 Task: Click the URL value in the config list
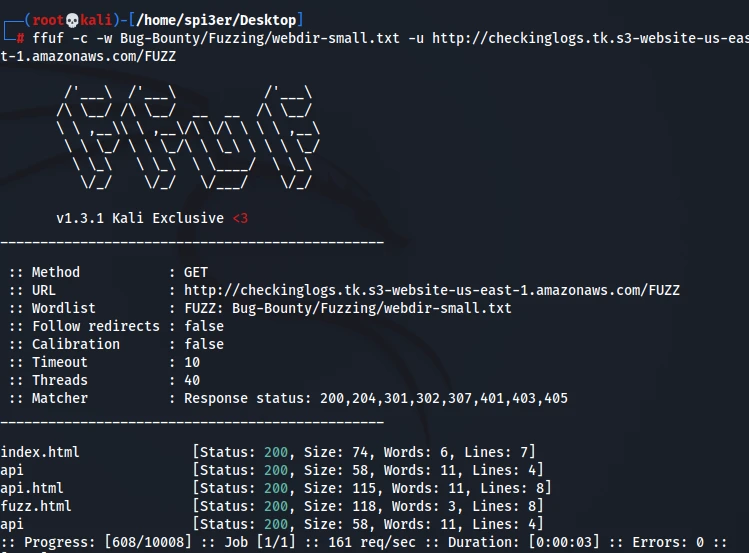[x=431, y=290]
